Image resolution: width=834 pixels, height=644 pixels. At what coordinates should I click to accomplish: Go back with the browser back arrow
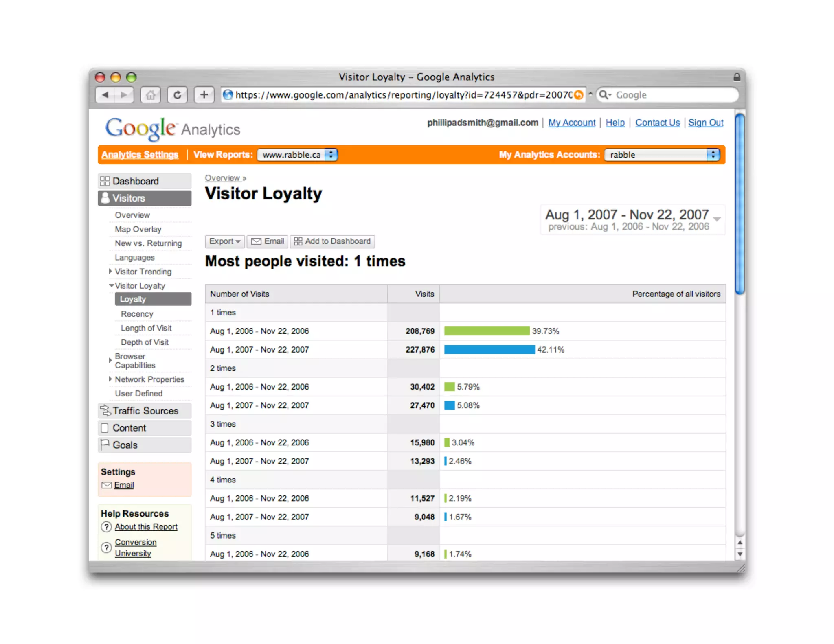(x=105, y=95)
